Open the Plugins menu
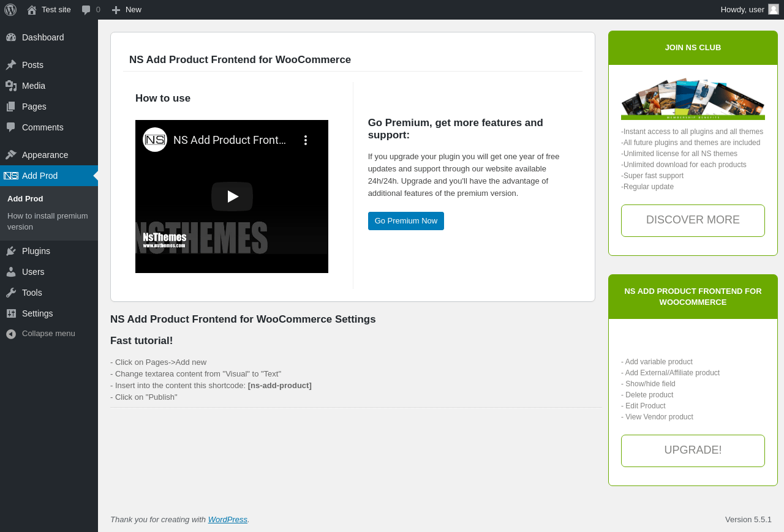This screenshot has height=532, width=784. (49, 251)
